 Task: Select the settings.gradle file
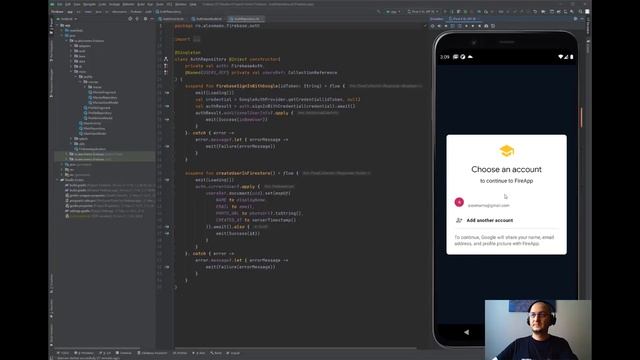(x=104, y=211)
